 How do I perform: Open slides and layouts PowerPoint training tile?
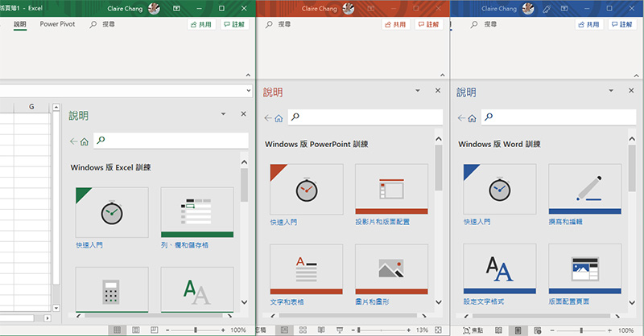[x=391, y=189]
